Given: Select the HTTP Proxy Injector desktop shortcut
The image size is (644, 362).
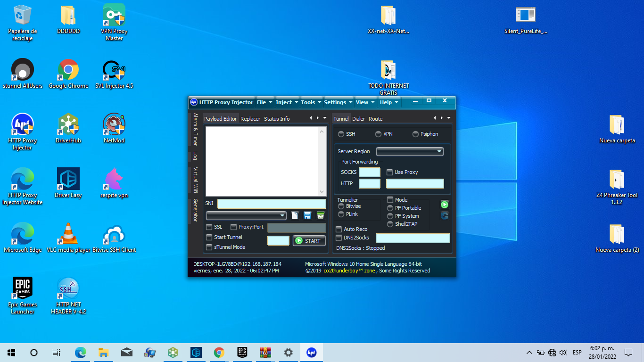Looking at the screenshot, I should pyautogui.click(x=22, y=132).
